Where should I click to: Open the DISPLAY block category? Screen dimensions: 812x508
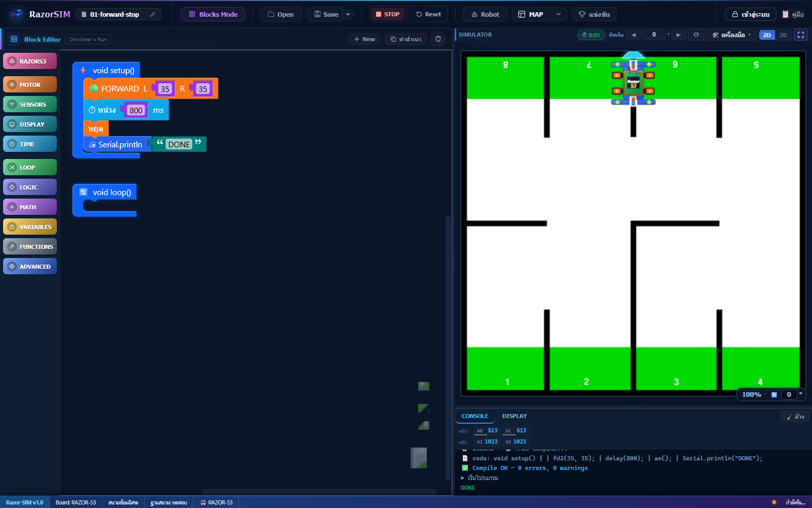(30, 124)
